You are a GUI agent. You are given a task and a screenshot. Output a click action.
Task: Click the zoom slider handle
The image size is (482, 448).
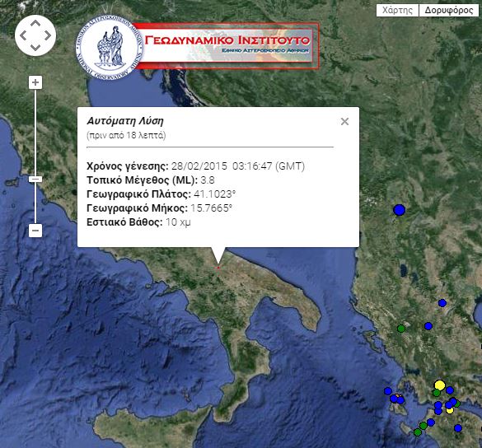[x=35, y=180]
